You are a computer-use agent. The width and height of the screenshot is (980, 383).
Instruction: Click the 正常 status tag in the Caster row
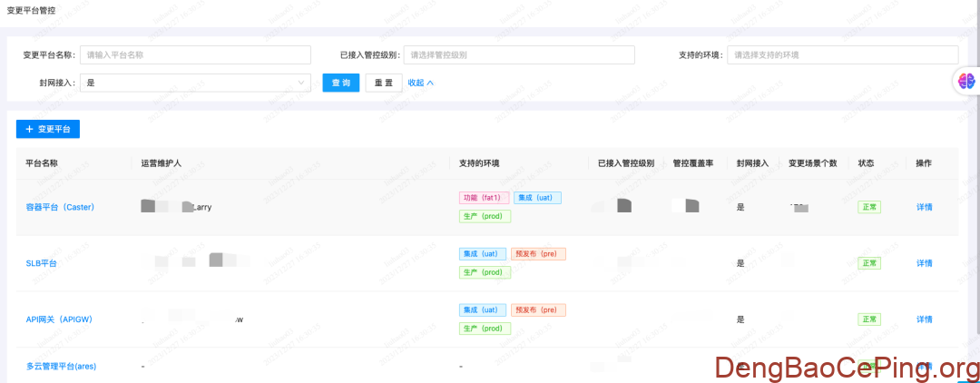point(869,207)
